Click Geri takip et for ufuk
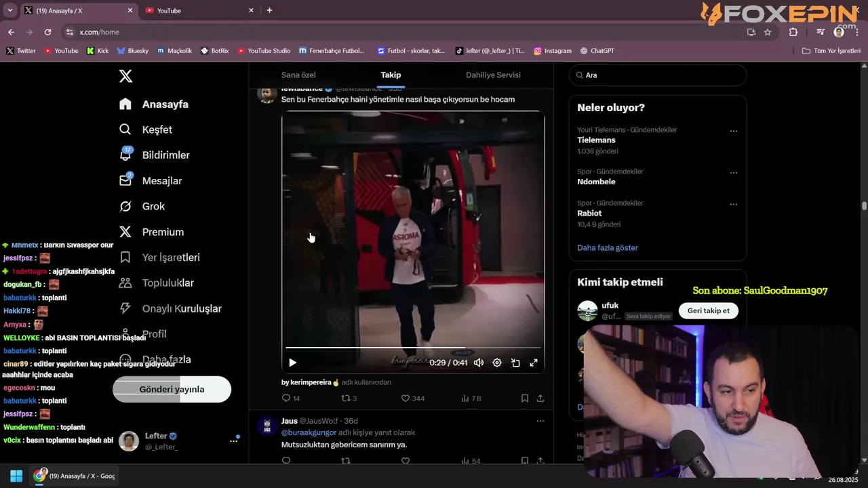868x488 pixels. click(x=708, y=310)
